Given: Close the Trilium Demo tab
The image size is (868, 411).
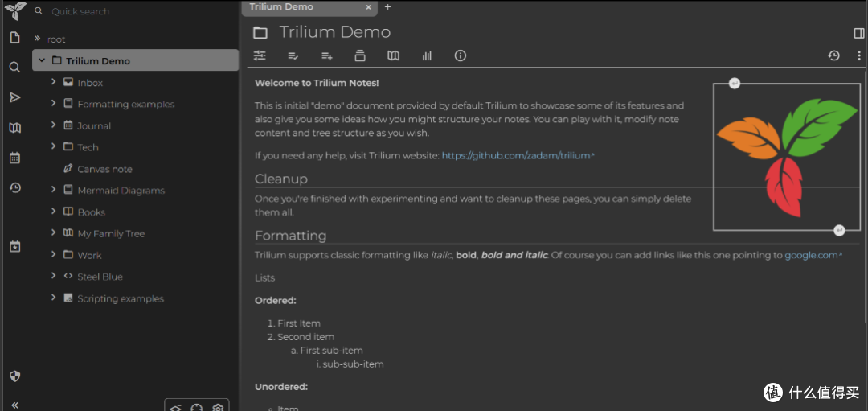Looking at the screenshot, I should click(369, 7).
